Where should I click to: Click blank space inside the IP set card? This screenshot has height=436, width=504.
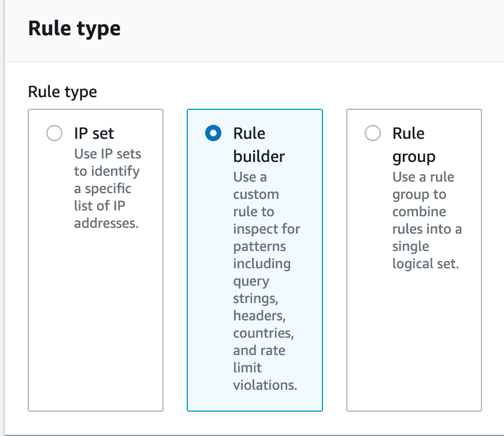coord(95,324)
